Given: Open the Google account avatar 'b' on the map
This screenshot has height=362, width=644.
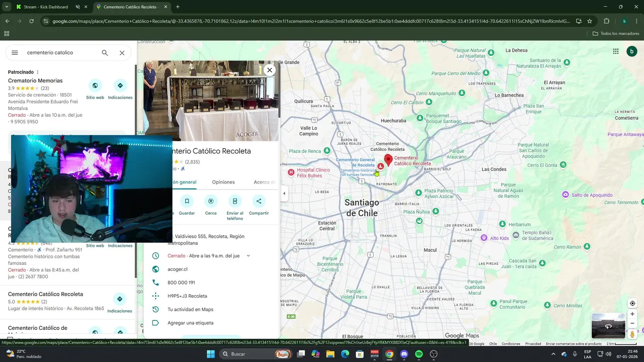Looking at the screenshot, I should pos(632,51).
